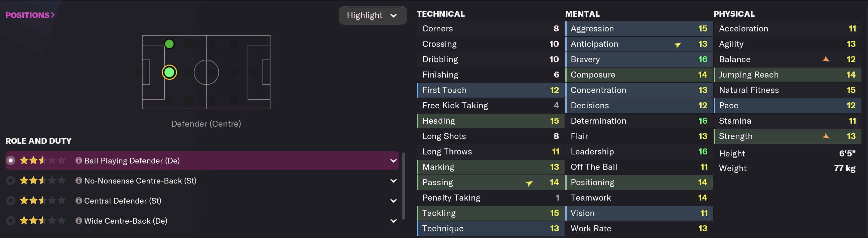Click info icon beside Ball Playing Defender
This screenshot has height=238, width=868.
point(79,160)
